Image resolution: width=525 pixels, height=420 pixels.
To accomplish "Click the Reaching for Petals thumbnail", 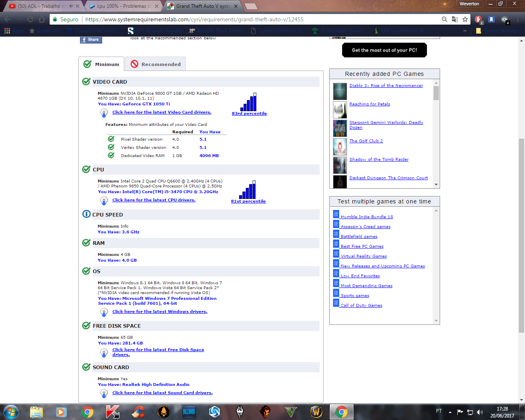I will tap(340, 110).
